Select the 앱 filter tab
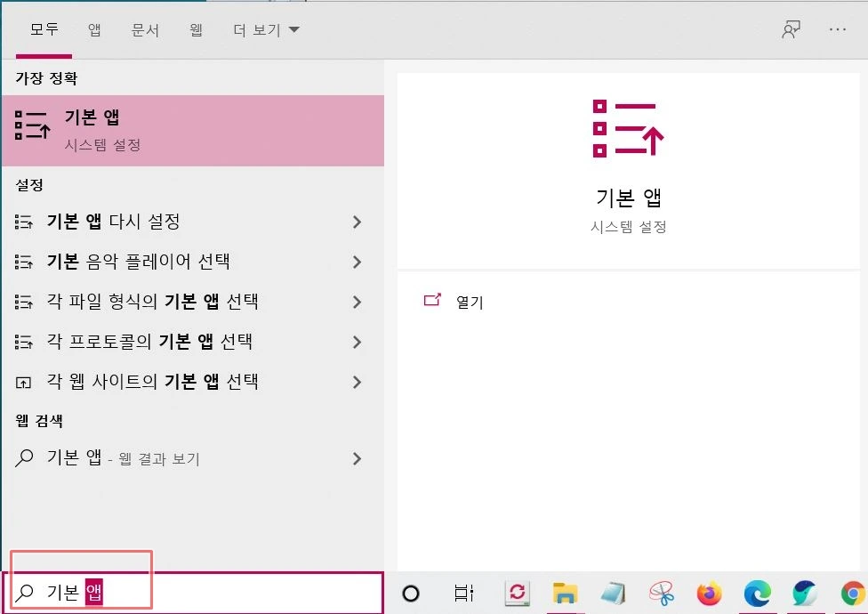The height and width of the screenshot is (614, 868). [94, 28]
